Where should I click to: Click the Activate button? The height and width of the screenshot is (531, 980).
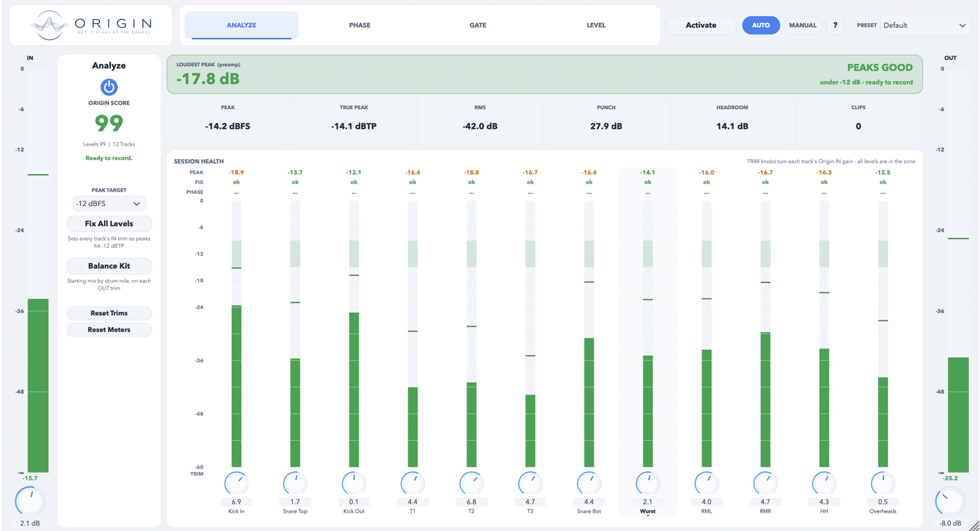pyautogui.click(x=701, y=26)
